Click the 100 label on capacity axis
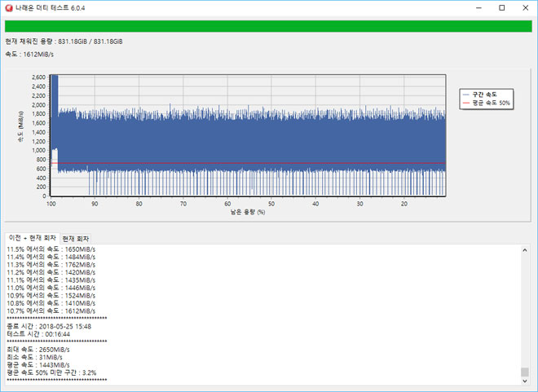This screenshot has height=392, width=538. [x=51, y=204]
